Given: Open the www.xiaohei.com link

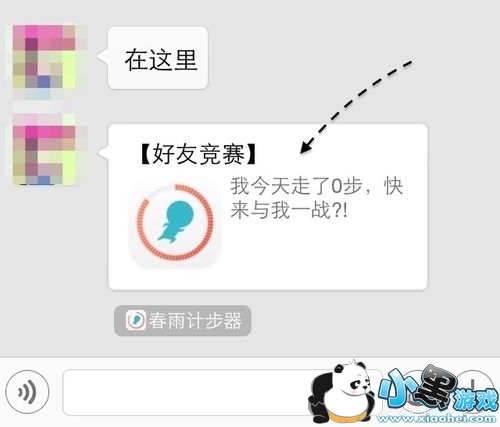Looking at the screenshot, I should point(437,419).
